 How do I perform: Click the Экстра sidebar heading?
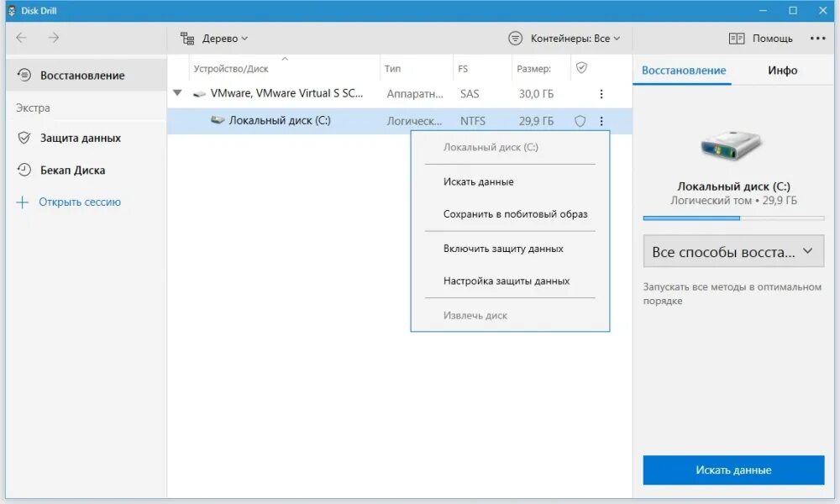tap(33, 108)
